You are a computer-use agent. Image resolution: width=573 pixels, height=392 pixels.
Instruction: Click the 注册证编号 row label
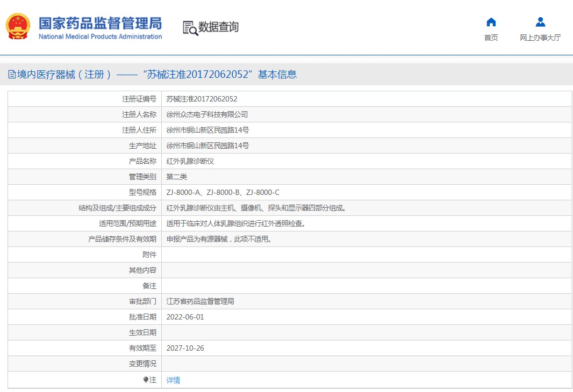tap(139, 99)
